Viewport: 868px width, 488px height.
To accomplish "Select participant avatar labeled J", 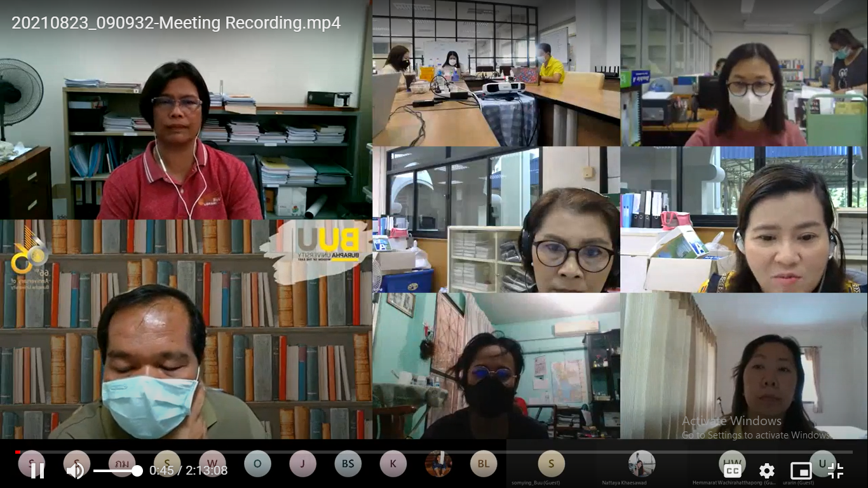I will (x=302, y=464).
